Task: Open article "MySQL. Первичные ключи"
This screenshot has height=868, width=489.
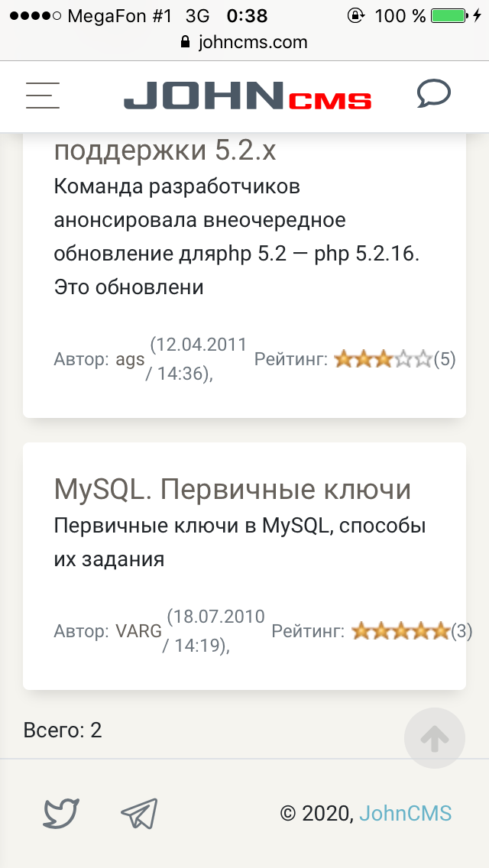Action: (x=232, y=490)
